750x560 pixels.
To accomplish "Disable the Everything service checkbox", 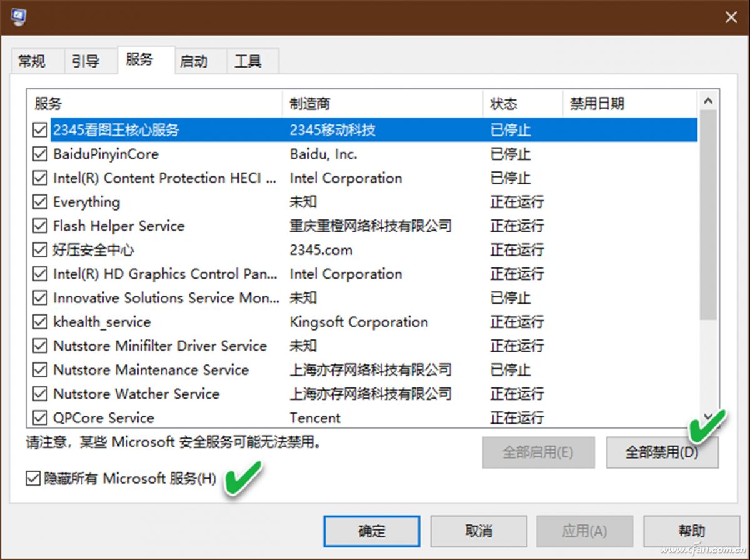I will [x=39, y=202].
